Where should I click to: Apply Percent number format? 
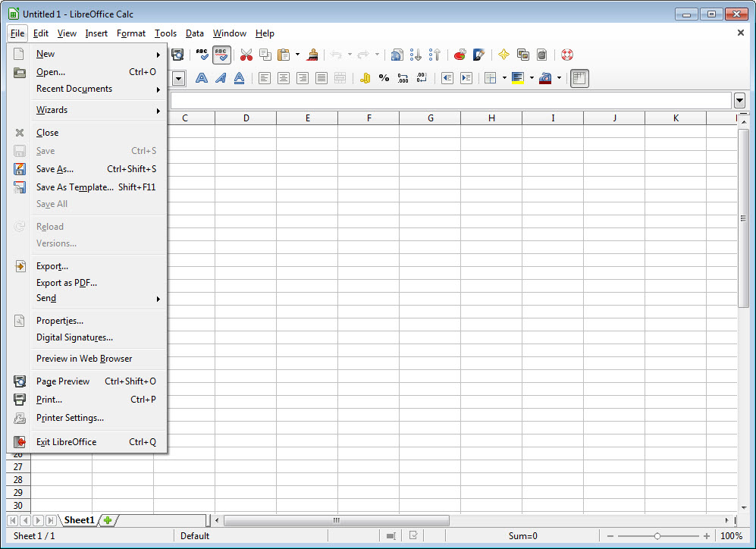point(384,78)
